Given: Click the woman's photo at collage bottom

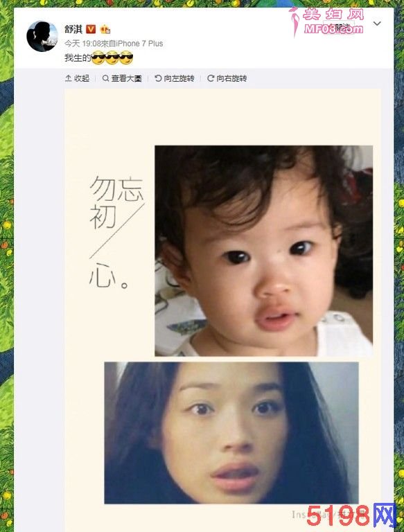Looking at the screenshot, I should click(x=231, y=432).
